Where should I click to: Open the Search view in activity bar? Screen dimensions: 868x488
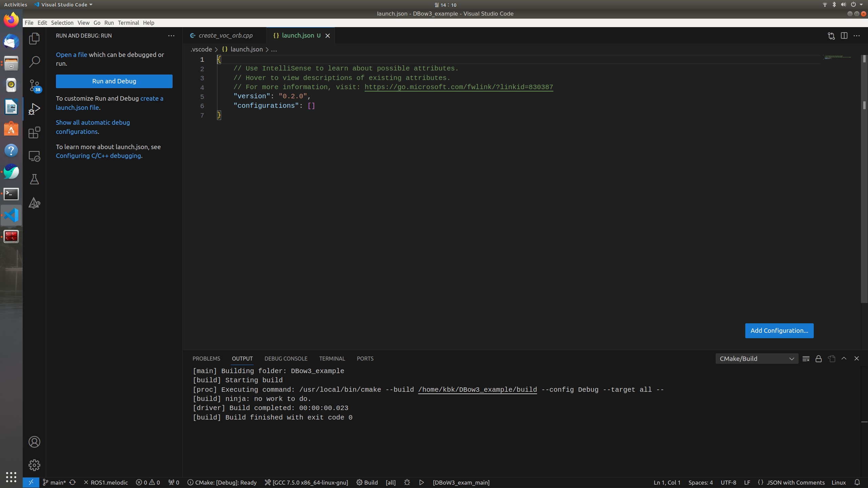pyautogui.click(x=34, y=62)
